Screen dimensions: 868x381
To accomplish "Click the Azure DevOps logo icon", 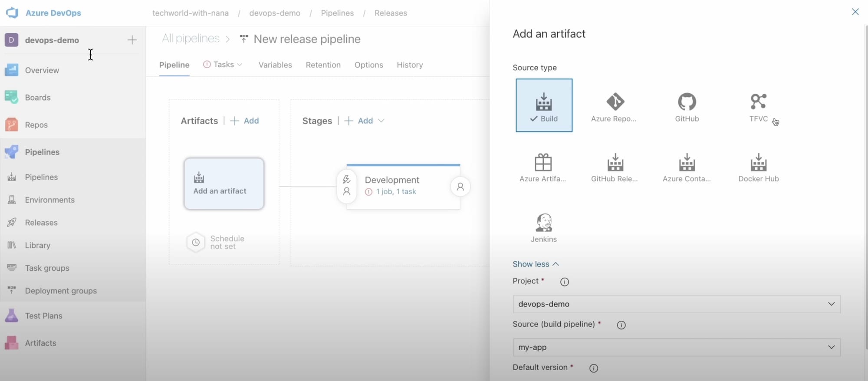I will coord(12,13).
